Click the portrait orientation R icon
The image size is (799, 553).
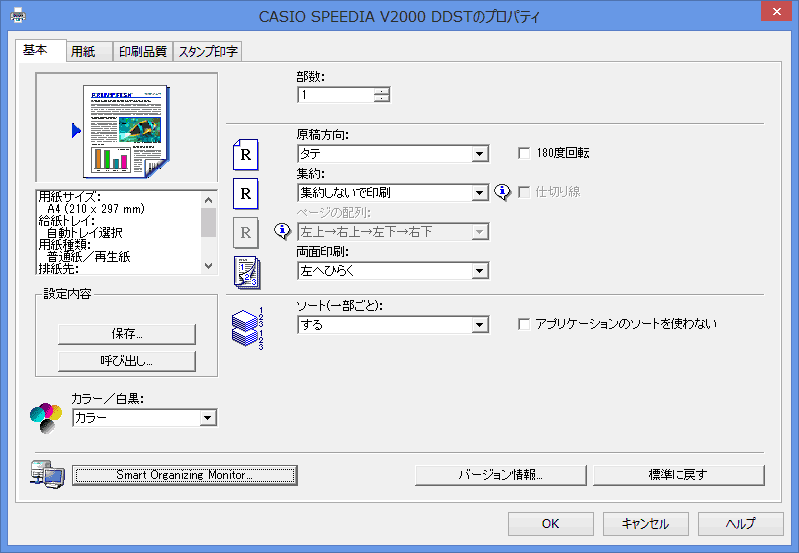pos(246,154)
